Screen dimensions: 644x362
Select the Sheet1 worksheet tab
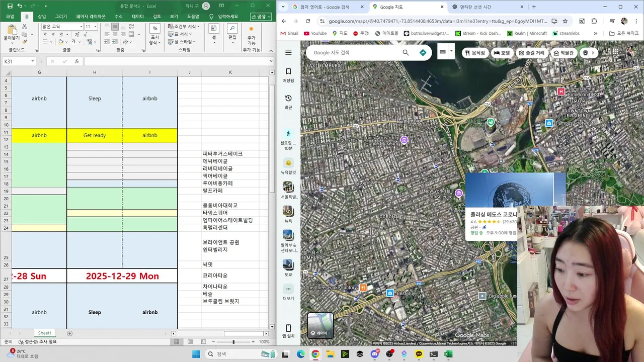tap(45, 333)
